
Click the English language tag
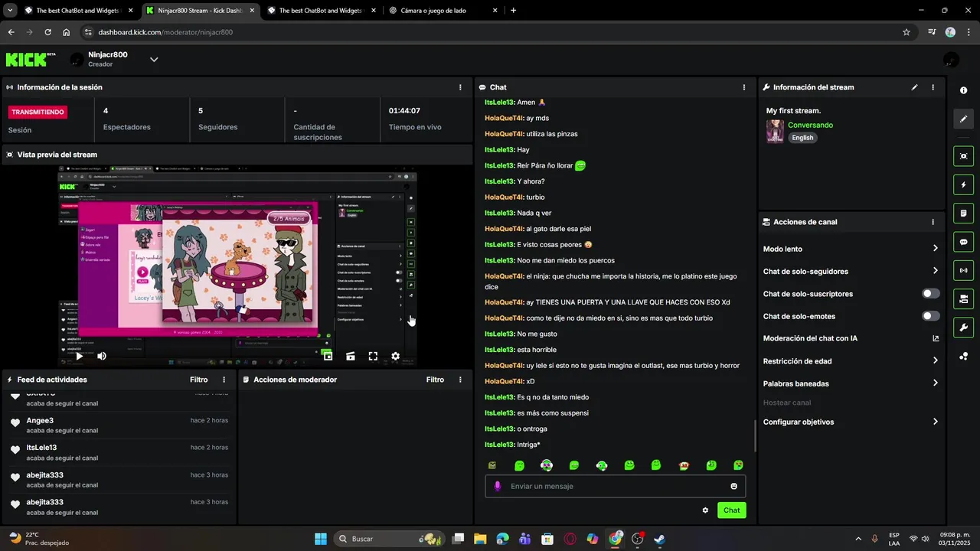802,138
